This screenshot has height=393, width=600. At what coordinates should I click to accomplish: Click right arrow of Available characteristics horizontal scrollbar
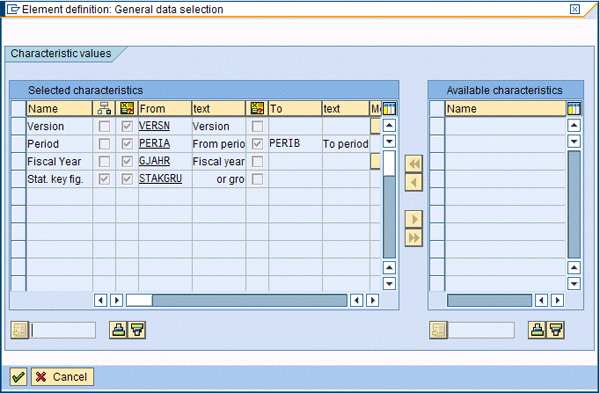[x=557, y=300]
